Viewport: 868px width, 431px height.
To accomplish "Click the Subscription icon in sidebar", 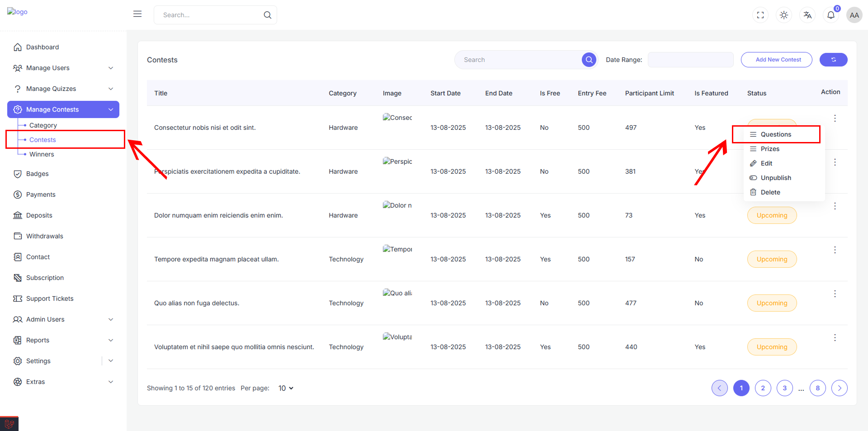I will point(18,278).
